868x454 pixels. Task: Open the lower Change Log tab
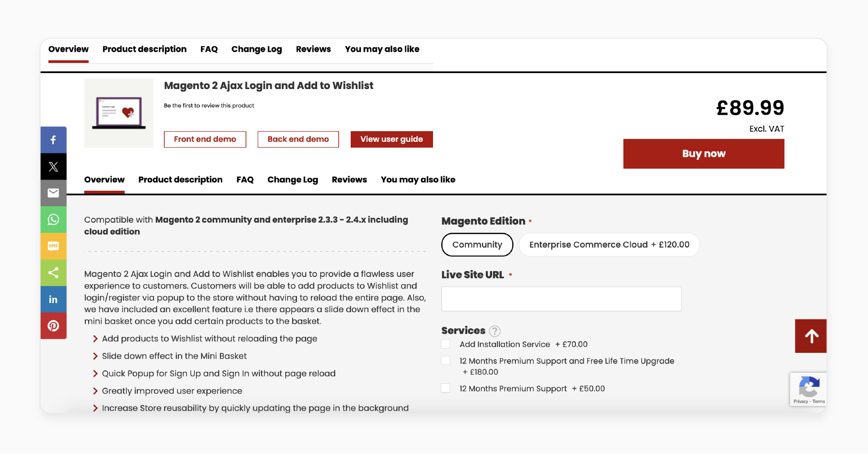[x=293, y=180]
